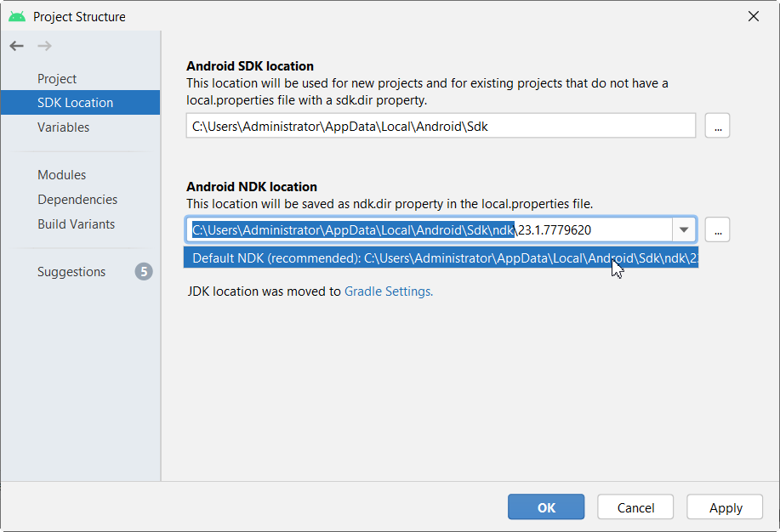Open the Variables section
Viewport: 780px width, 532px height.
coord(63,127)
